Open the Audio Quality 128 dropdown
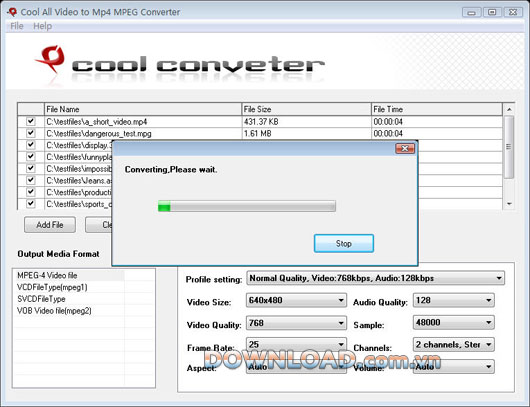 click(454, 300)
